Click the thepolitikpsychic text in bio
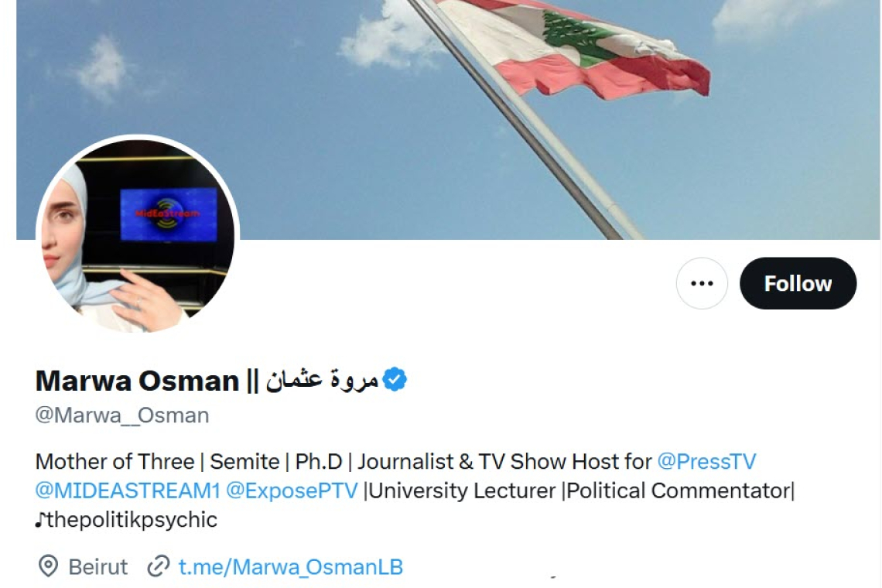Screen dimensions: 882x588 [132, 520]
